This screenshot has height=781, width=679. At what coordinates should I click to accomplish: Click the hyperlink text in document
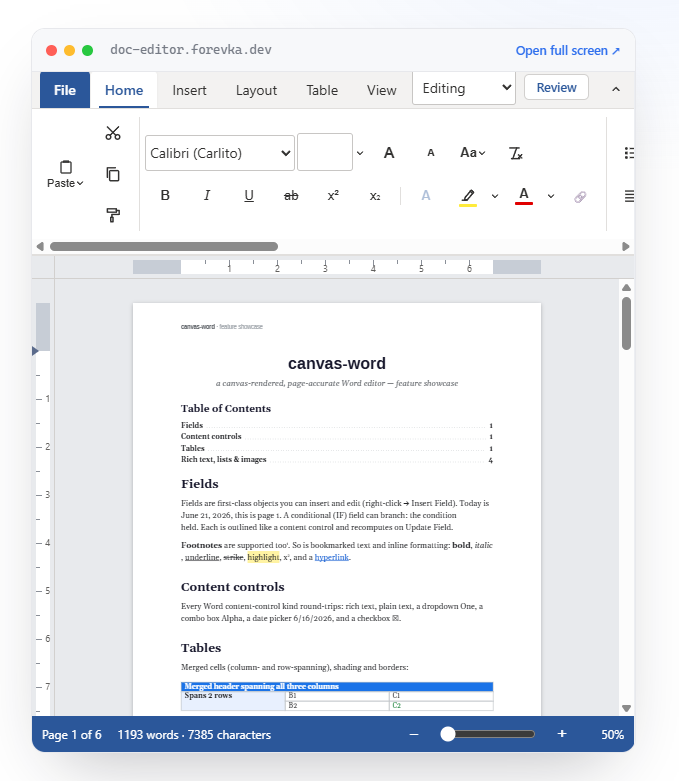[332, 557]
